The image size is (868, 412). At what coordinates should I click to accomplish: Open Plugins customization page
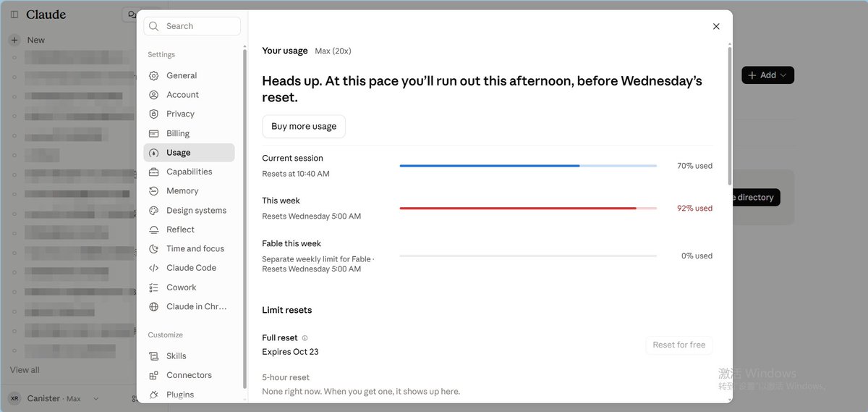click(x=189, y=395)
